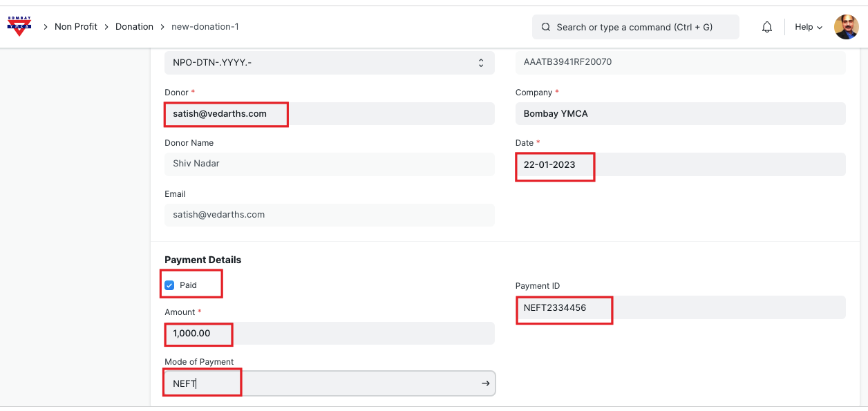Click the Donor Name field Shiv Nadar

[x=329, y=164]
